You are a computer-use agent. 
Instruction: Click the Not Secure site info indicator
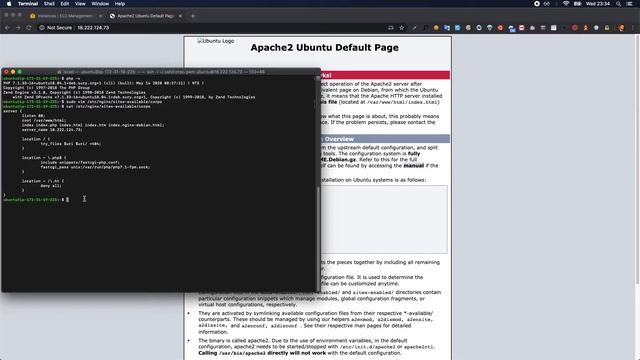56,28
